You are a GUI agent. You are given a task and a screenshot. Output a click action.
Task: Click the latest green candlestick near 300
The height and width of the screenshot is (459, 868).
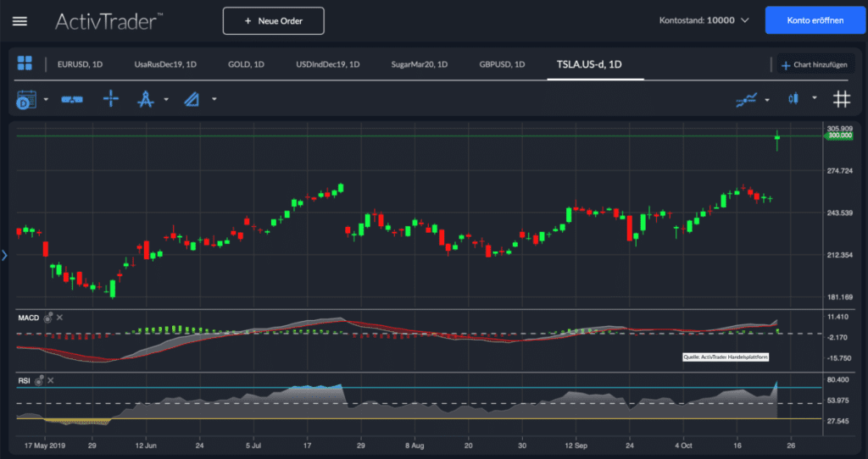777,138
